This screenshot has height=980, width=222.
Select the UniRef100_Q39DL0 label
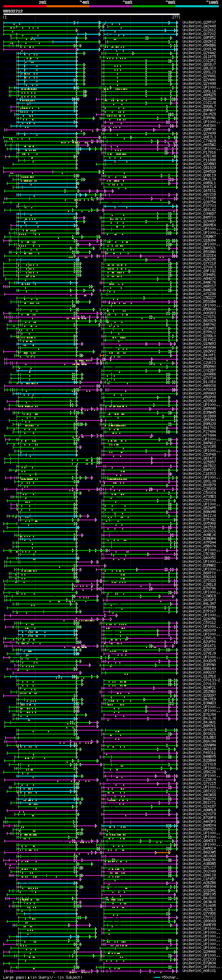[199, 336]
